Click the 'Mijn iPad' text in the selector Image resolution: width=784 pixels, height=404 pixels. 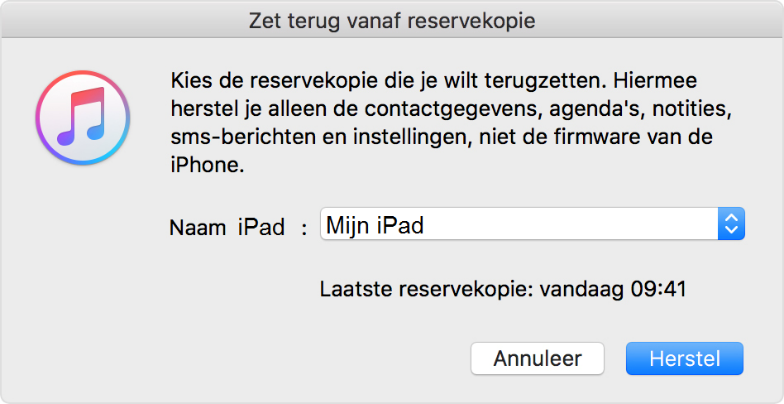373,226
